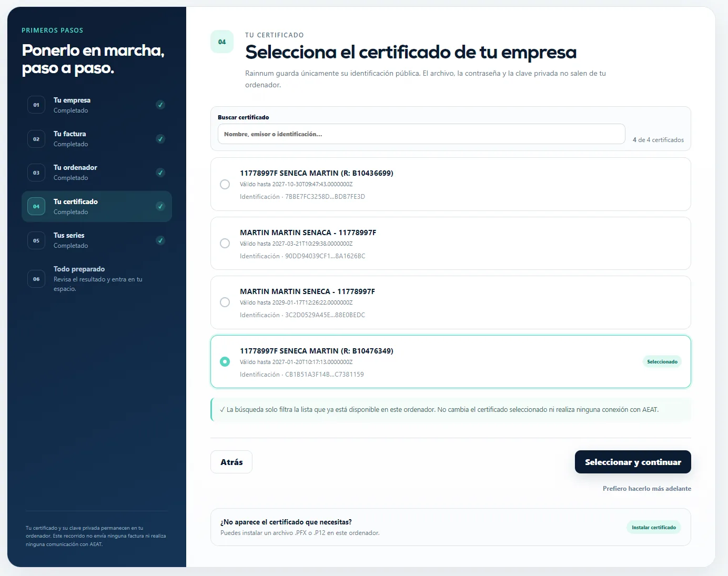
Task: Click selected radio for R: B10476349
Action: 225,362
